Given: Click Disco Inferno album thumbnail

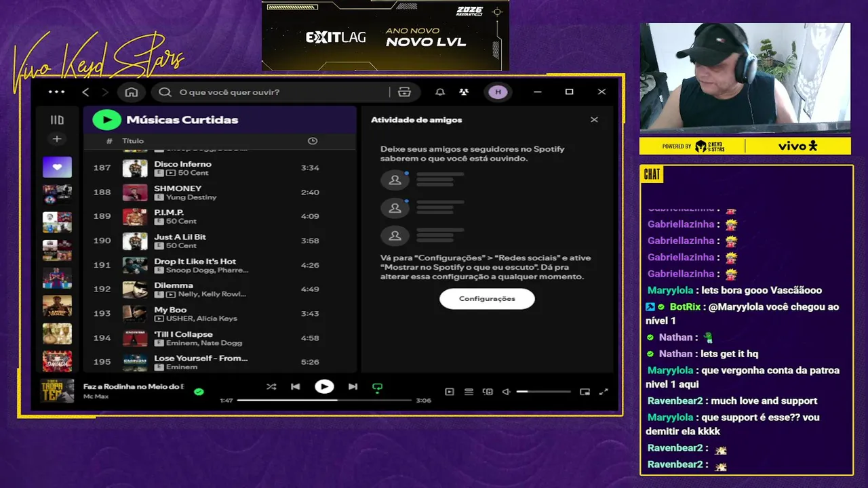Looking at the screenshot, I should (x=135, y=168).
